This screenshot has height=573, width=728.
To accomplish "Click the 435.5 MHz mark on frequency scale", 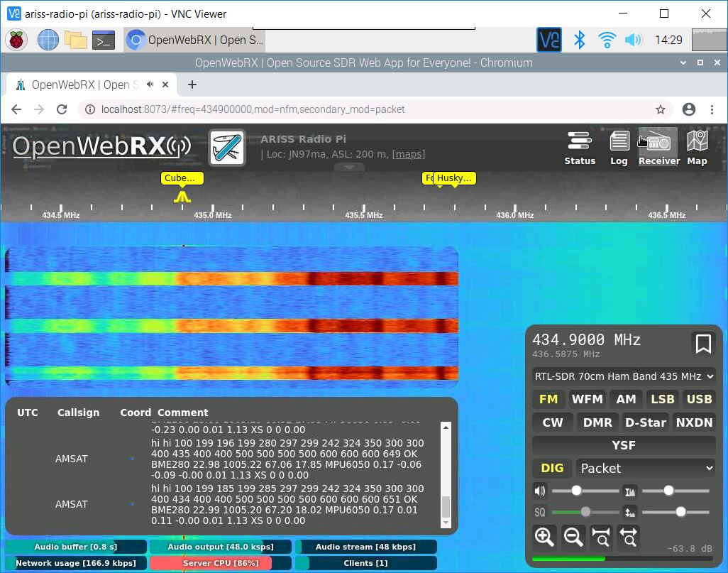I will pos(363,215).
